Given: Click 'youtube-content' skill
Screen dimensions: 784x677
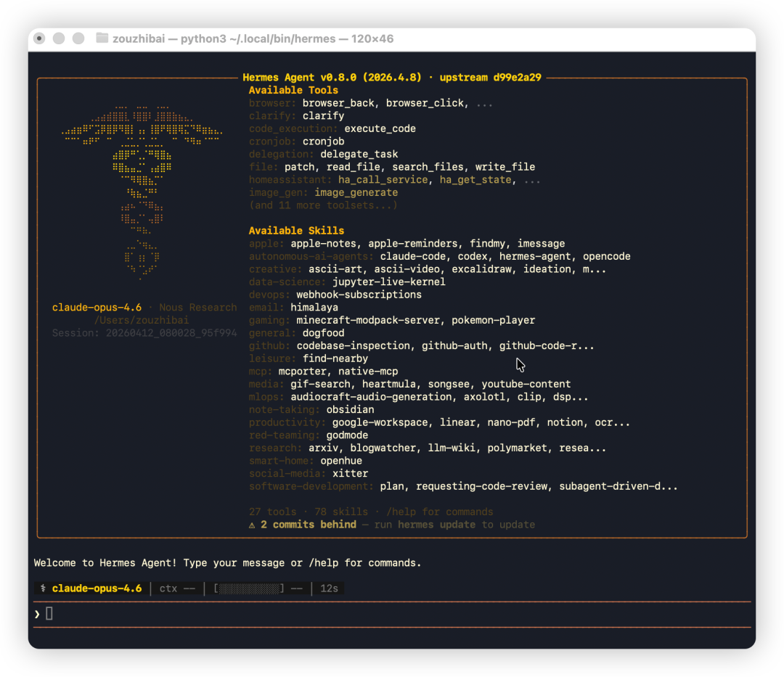Looking at the screenshot, I should click(526, 385).
